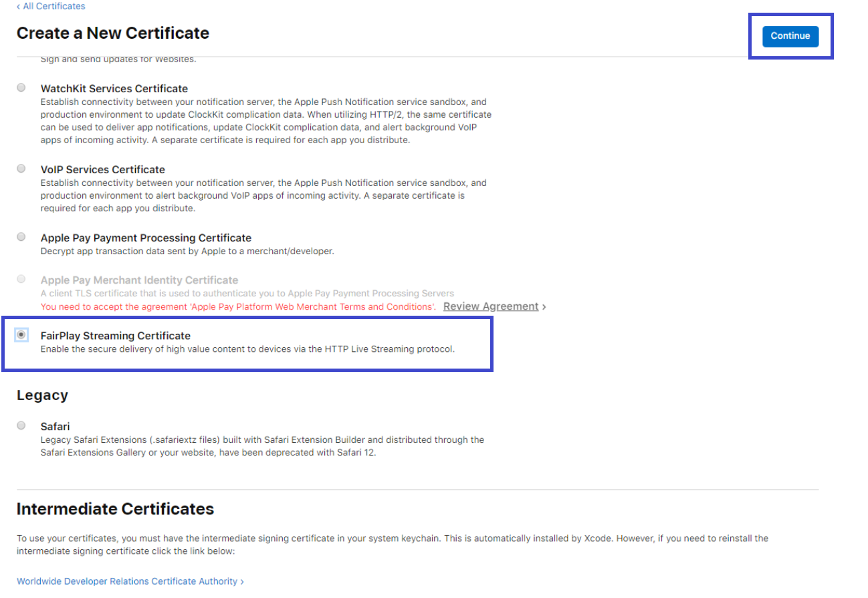This screenshot has width=868, height=598.
Task: Click the 'Decrypt app transaction data' description
Action: [187, 252]
